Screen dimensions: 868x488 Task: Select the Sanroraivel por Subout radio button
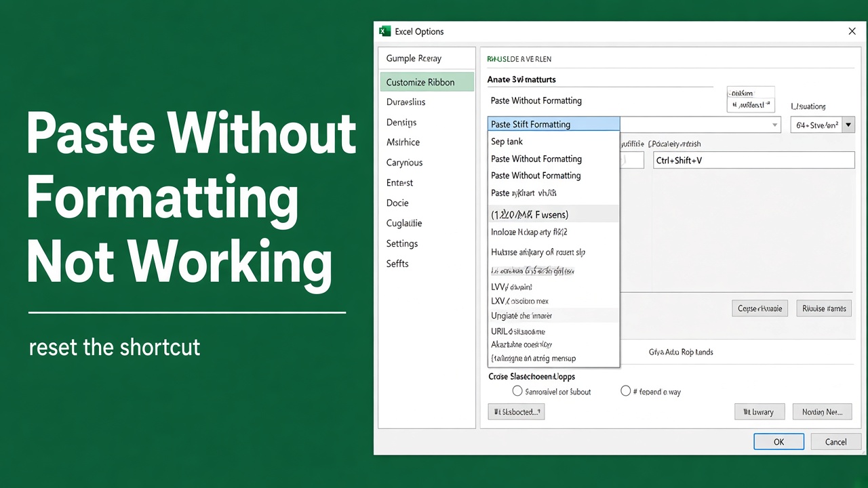pos(517,391)
